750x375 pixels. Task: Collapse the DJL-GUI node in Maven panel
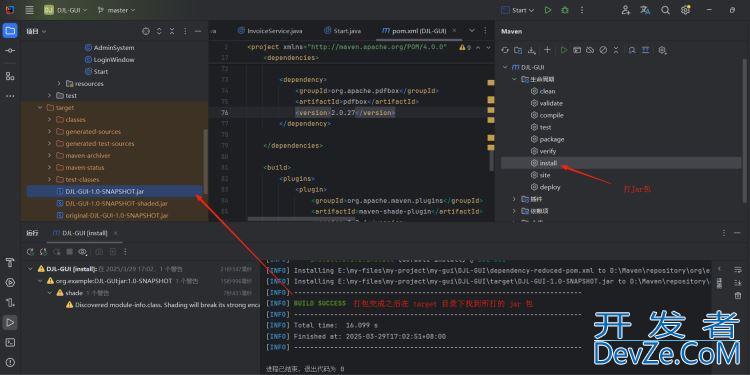[505, 67]
